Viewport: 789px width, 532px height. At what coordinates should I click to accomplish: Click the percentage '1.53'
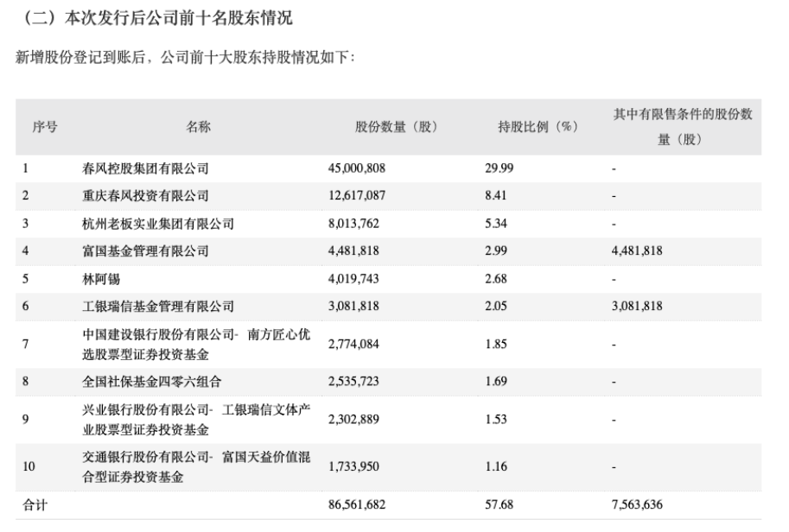[x=496, y=420]
